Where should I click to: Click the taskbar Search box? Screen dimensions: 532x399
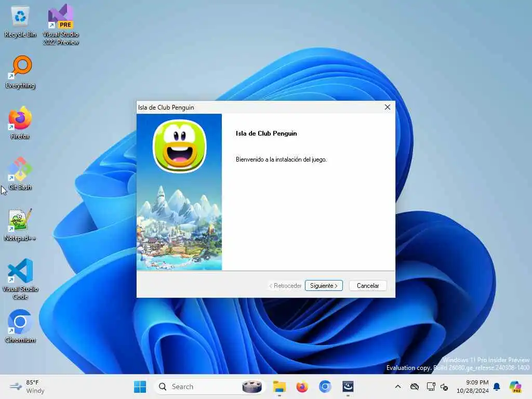[x=209, y=387]
